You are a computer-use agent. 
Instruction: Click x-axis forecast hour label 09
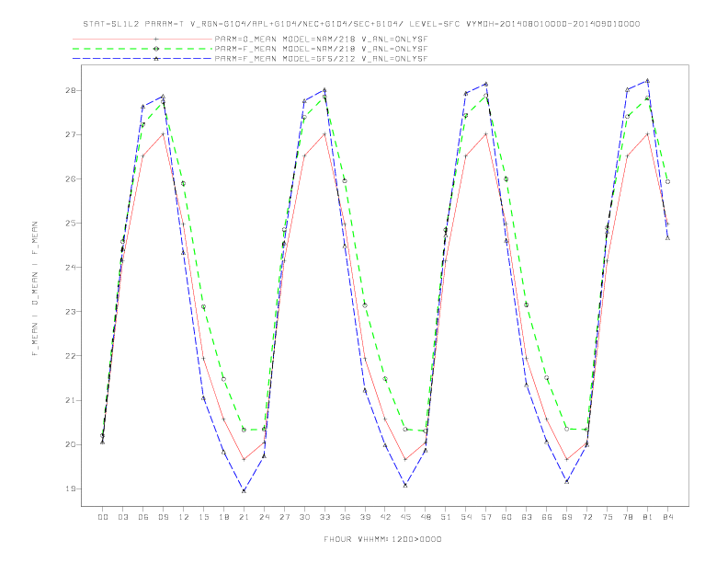[163, 517]
